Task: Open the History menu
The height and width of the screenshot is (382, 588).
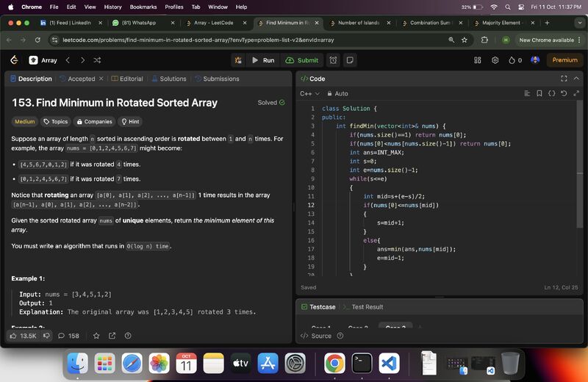Action: (x=112, y=7)
